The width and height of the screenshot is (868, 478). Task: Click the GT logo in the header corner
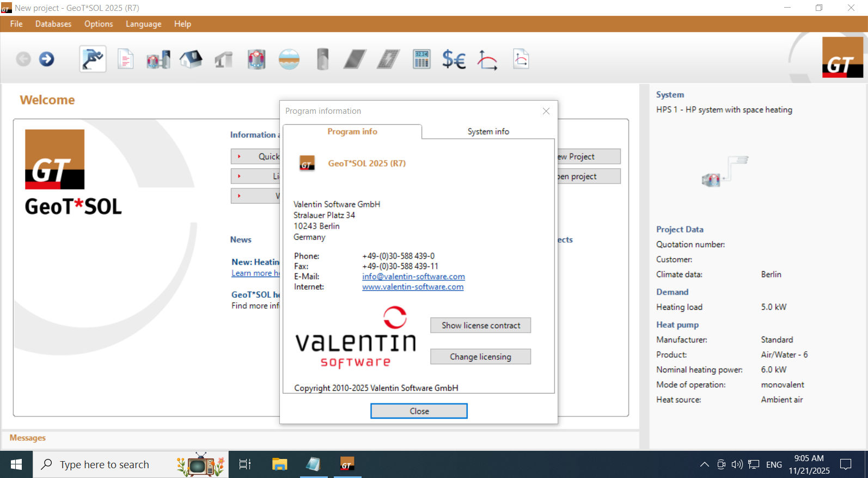[842, 57]
